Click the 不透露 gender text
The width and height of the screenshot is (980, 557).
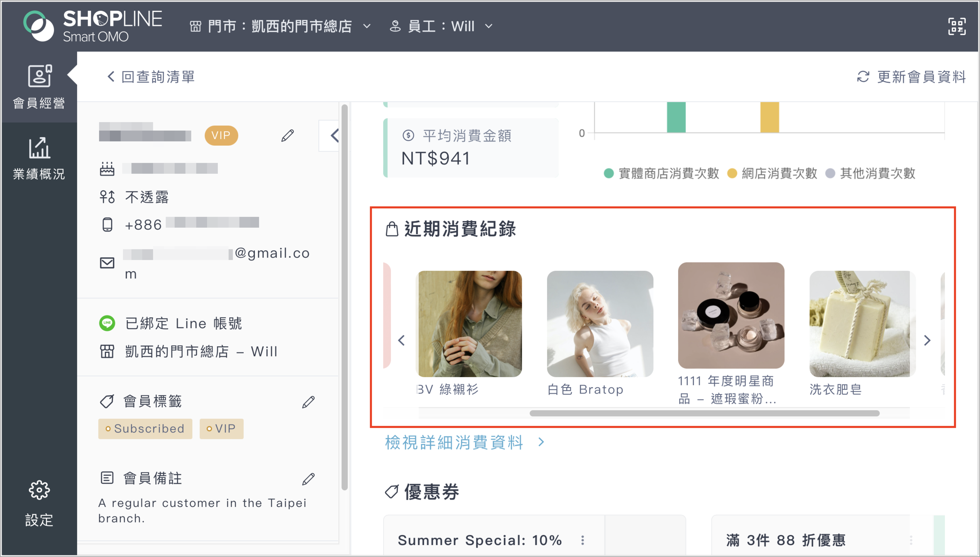pyautogui.click(x=147, y=197)
